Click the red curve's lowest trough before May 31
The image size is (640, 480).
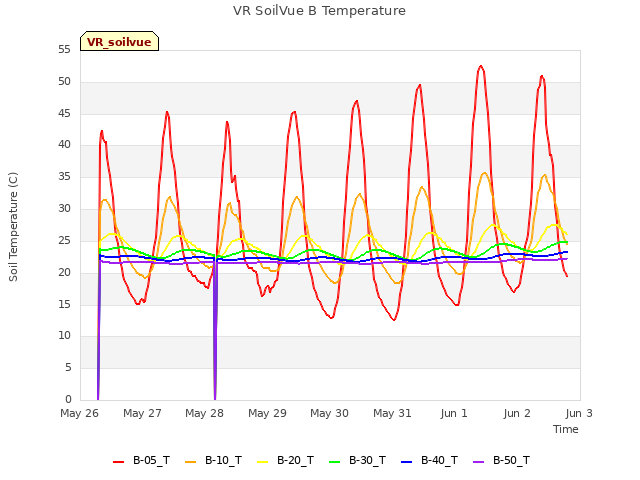[x=394, y=320]
